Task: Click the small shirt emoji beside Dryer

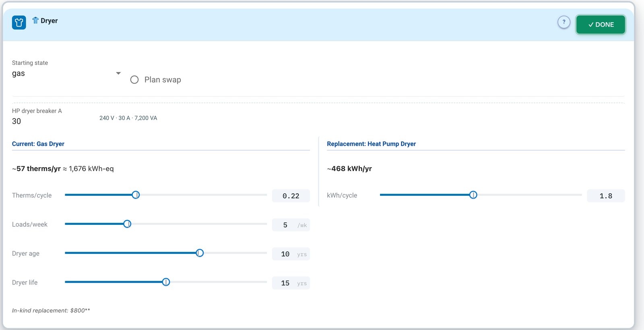Action: pos(35,20)
